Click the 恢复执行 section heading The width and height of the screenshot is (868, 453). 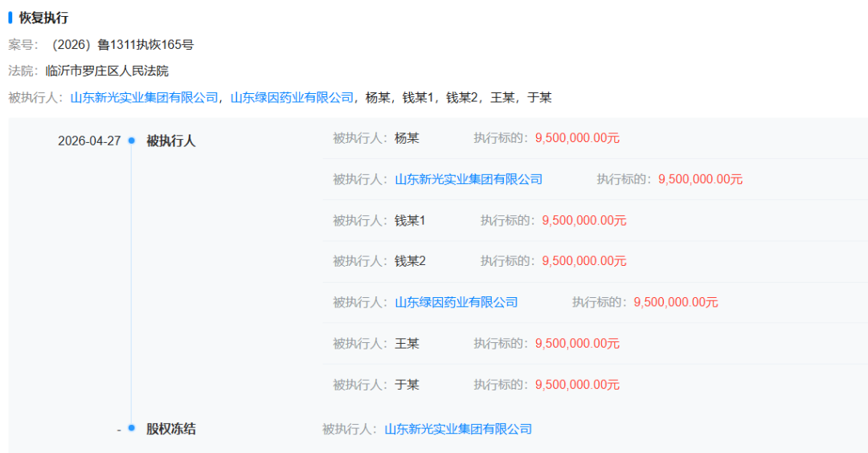tap(43, 18)
